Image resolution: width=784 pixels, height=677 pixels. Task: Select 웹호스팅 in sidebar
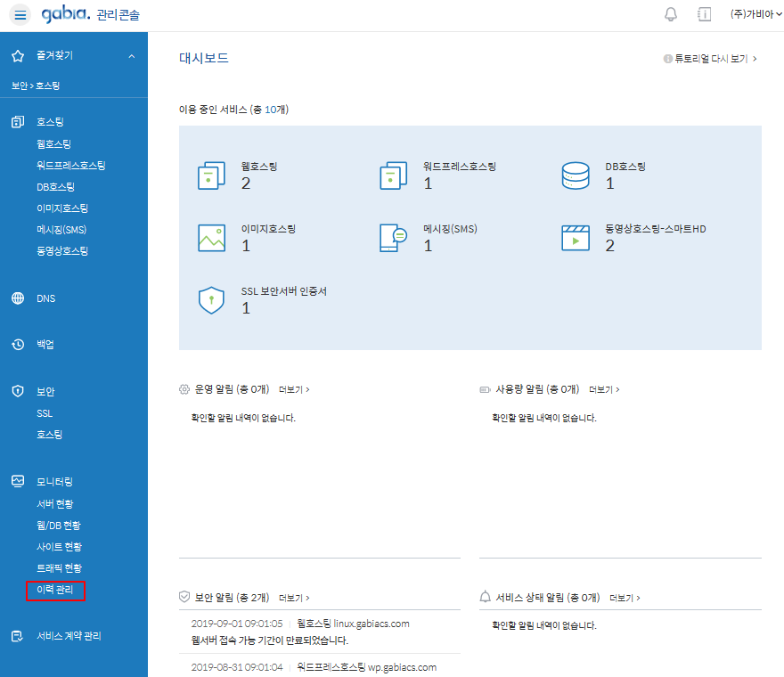pos(53,144)
